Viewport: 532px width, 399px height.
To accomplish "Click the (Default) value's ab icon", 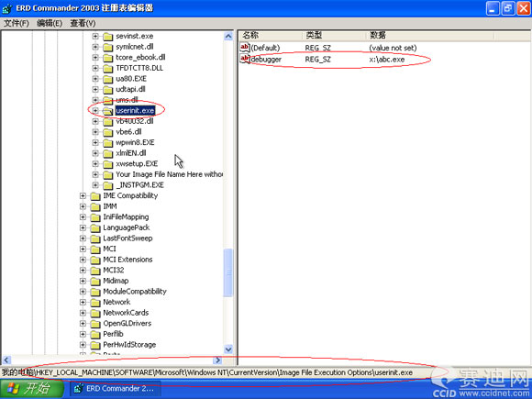I will pyautogui.click(x=245, y=47).
